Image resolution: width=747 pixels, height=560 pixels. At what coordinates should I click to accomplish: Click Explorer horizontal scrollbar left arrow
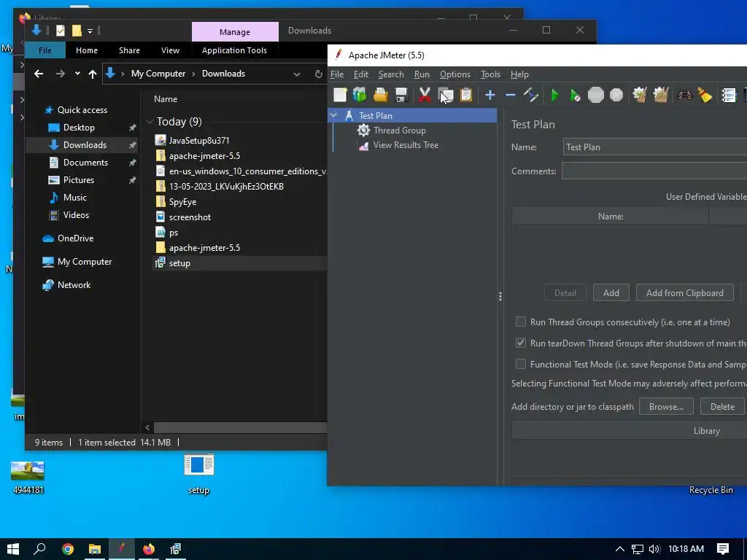(147, 427)
